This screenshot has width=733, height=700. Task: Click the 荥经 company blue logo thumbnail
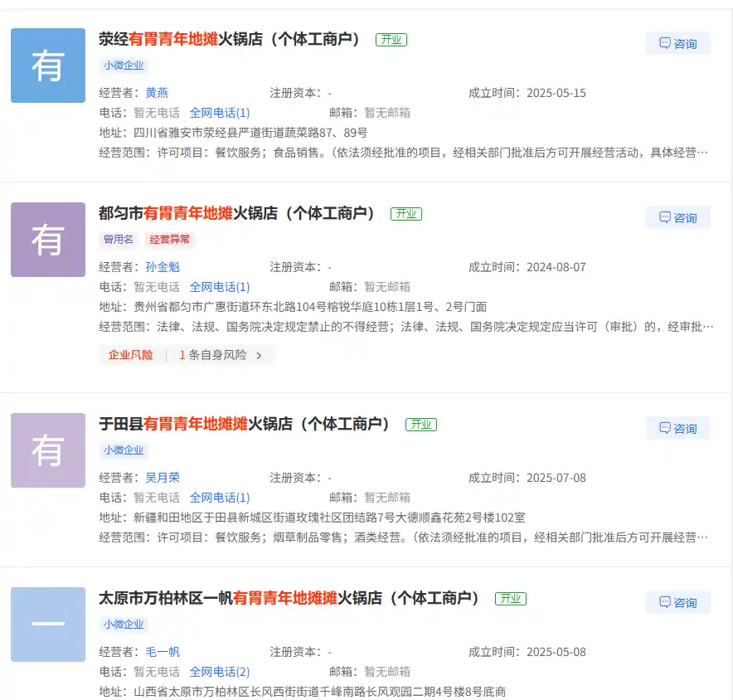48,66
